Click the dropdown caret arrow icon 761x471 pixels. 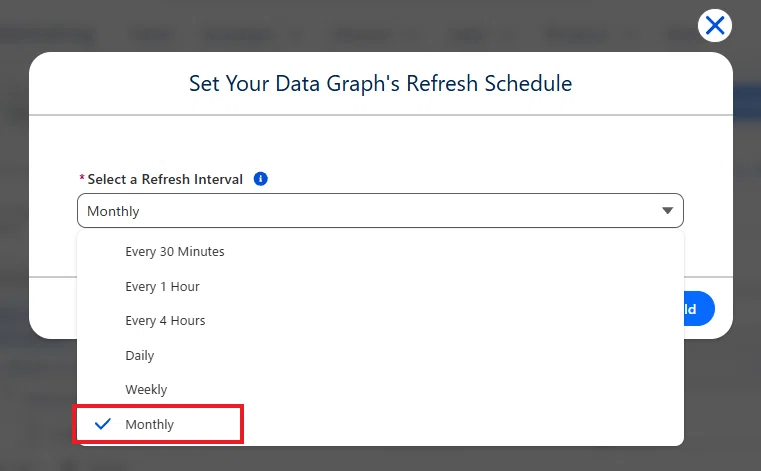(667, 211)
